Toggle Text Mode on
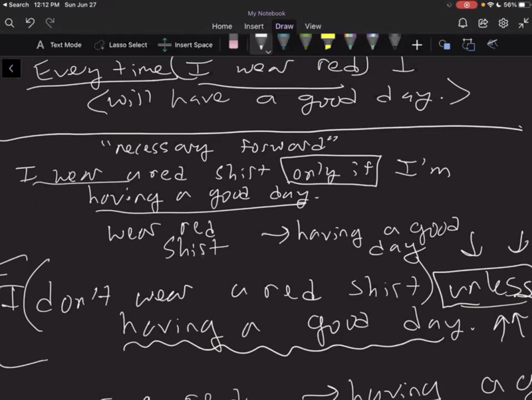The height and width of the screenshot is (400, 532). [59, 45]
